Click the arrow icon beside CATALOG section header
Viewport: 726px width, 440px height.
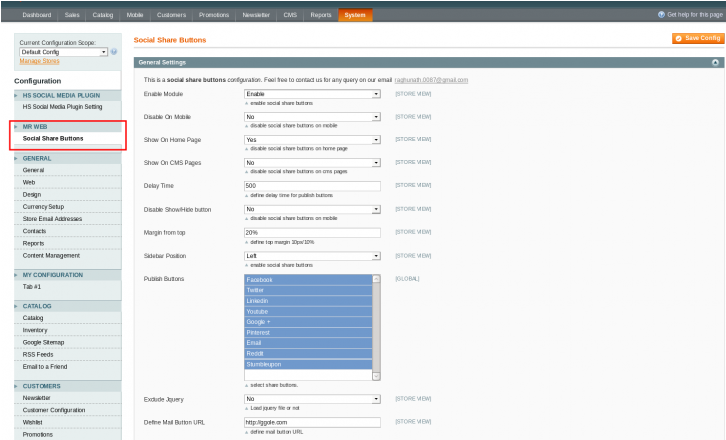[x=16, y=306]
